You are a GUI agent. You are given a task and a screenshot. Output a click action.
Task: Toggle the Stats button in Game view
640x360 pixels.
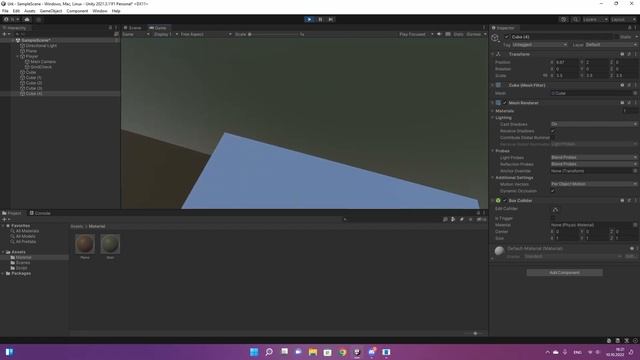tap(458, 34)
